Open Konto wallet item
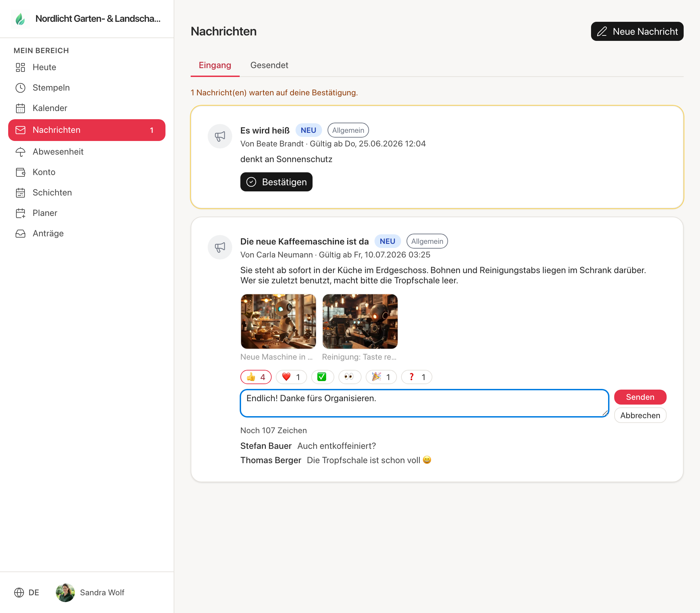Image resolution: width=700 pixels, height=613 pixels. [x=87, y=172]
